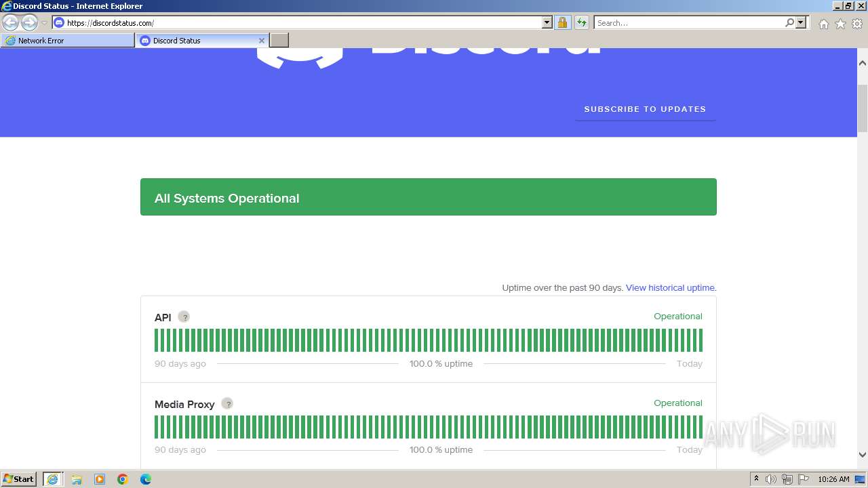
Task: Click the API Operational status text
Action: click(678, 317)
